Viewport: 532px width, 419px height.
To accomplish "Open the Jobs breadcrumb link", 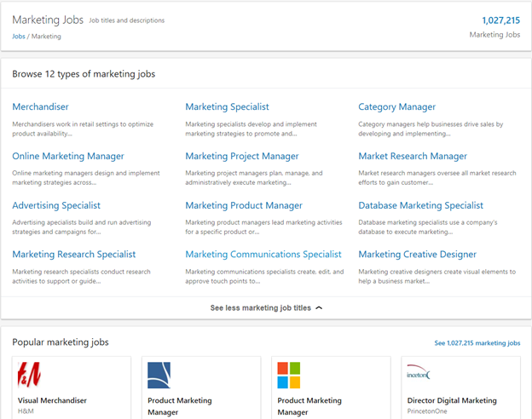I will click(x=19, y=37).
